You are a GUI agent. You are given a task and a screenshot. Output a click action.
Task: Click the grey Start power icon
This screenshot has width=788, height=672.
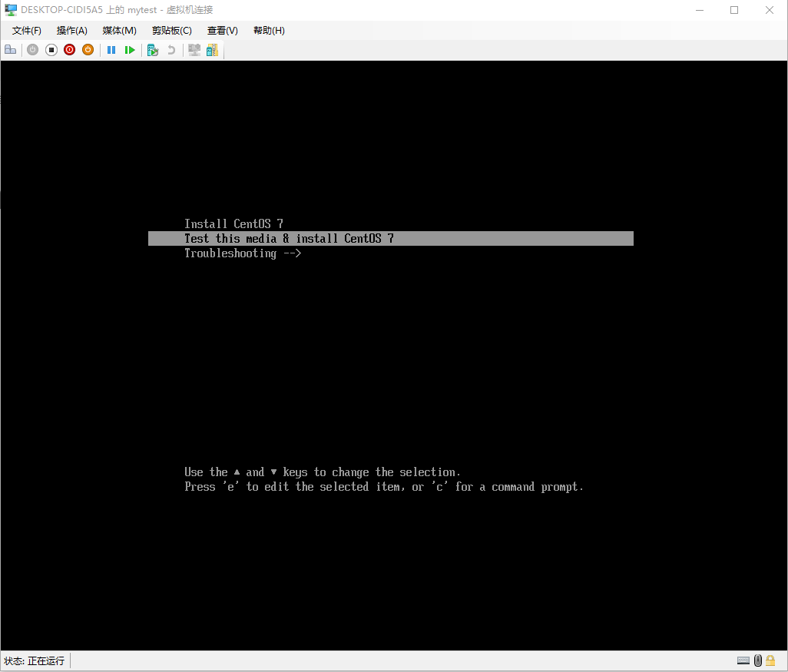click(x=33, y=50)
